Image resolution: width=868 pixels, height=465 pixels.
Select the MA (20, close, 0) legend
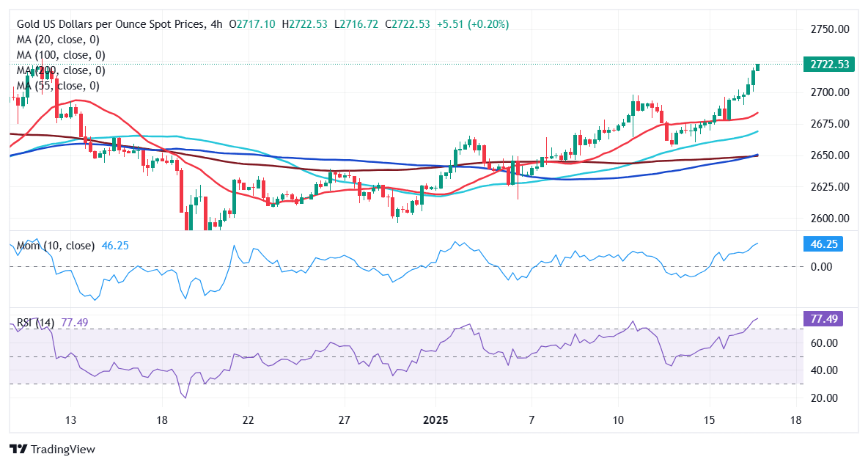coord(59,40)
